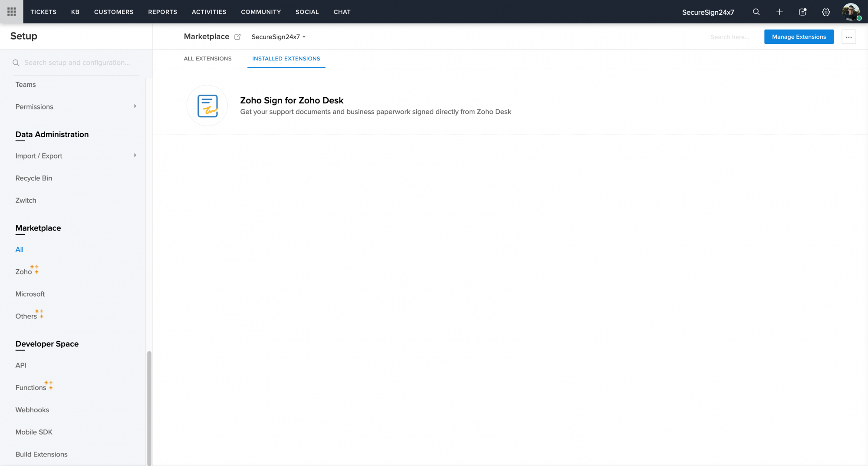Click the Manage Extensions button

(799, 37)
